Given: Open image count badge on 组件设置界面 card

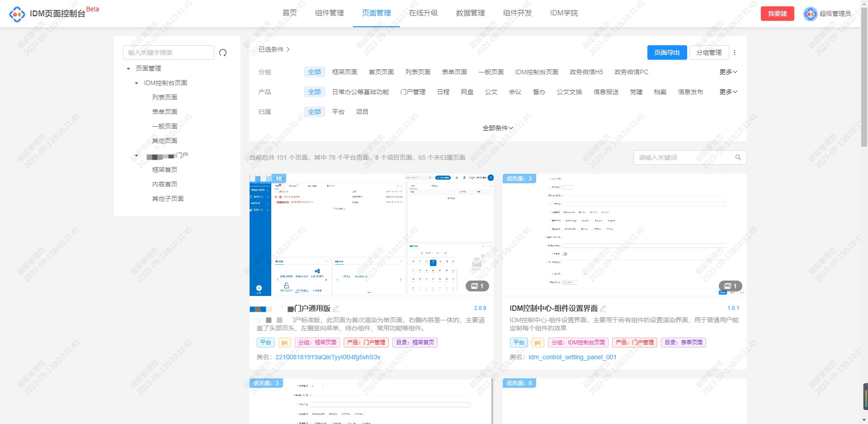Looking at the screenshot, I should coord(731,286).
